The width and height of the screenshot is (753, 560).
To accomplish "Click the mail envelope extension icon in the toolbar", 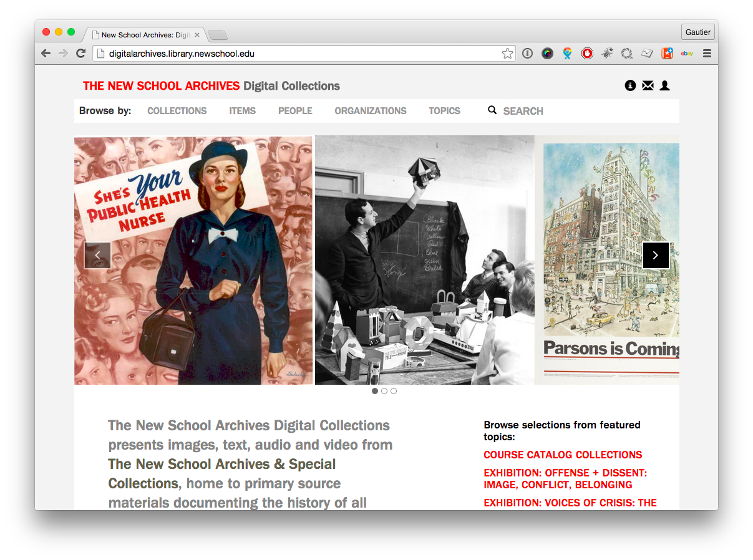I will [x=647, y=54].
